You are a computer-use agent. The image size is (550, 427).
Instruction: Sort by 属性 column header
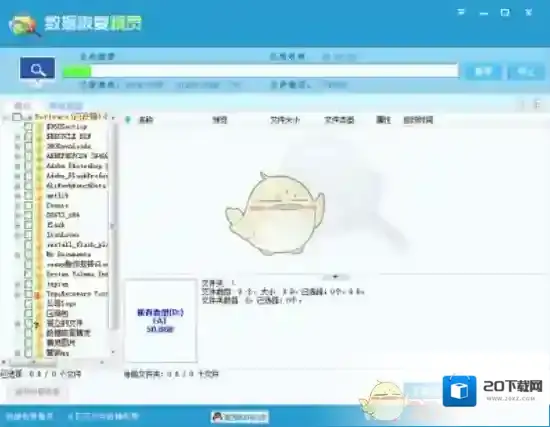pos(383,120)
